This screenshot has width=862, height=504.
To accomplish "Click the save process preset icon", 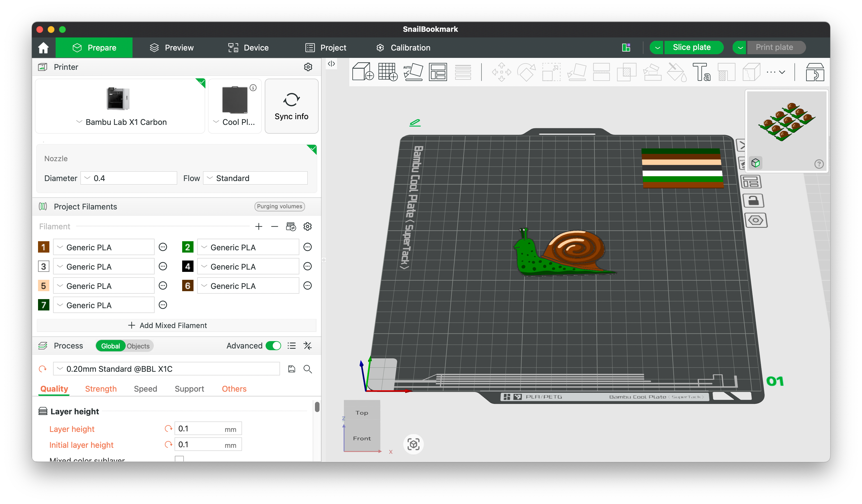I will (291, 369).
